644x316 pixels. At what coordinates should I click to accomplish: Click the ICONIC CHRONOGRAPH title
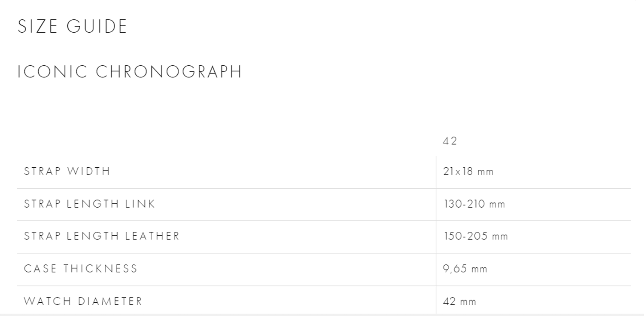pyautogui.click(x=130, y=72)
